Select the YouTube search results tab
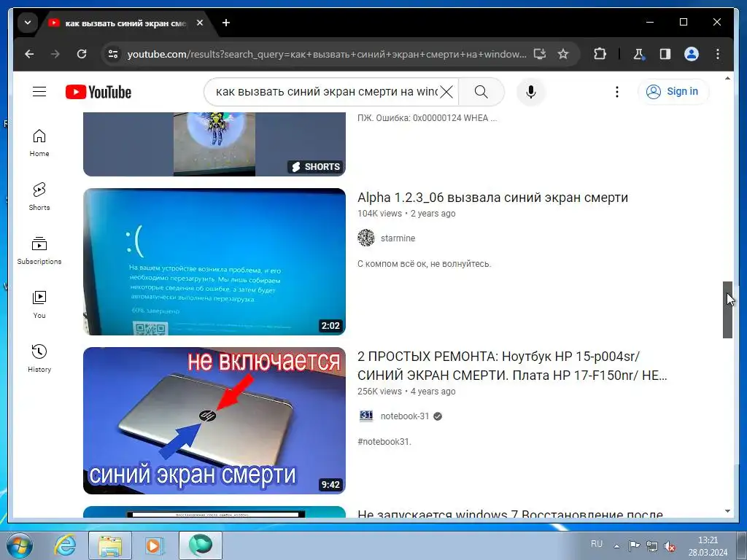 pos(125,23)
